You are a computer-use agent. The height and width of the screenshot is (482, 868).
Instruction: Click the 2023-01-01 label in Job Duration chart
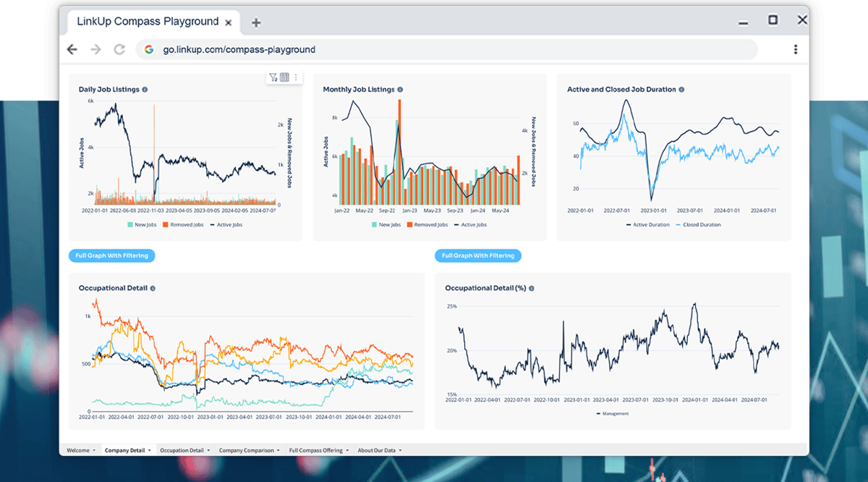pos(655,211)
